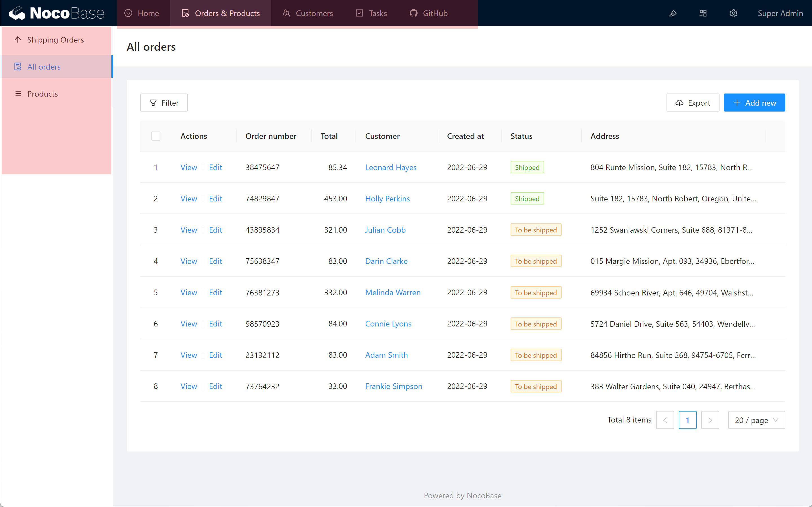Open the Leonard Hayes customer link
This screenshot has width=812, height=507.
[390, 167]
